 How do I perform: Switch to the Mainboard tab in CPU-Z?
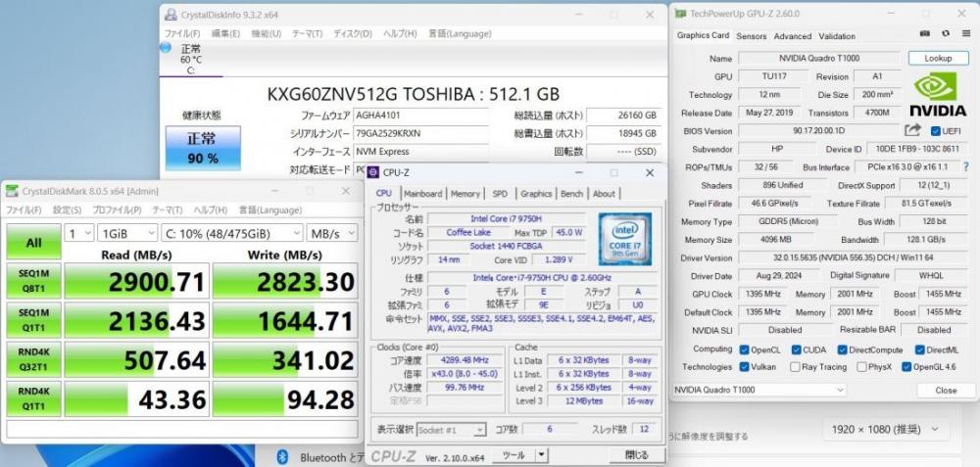pyautogui.click(x=423, y=194)
